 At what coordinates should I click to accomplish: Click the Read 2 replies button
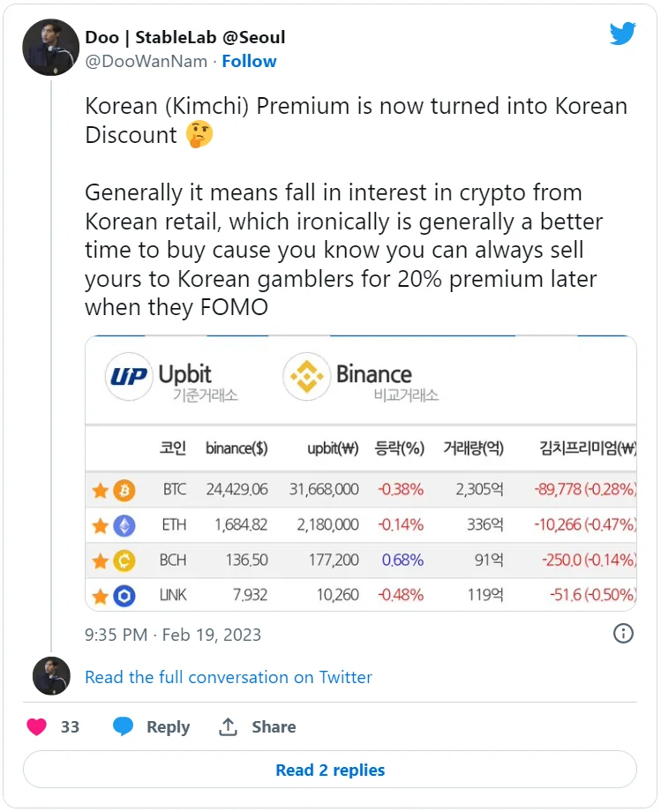(x=330, y=770)
